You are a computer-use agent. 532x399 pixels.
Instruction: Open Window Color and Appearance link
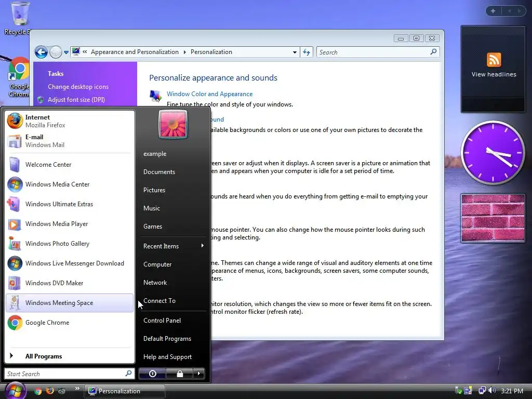210,94
